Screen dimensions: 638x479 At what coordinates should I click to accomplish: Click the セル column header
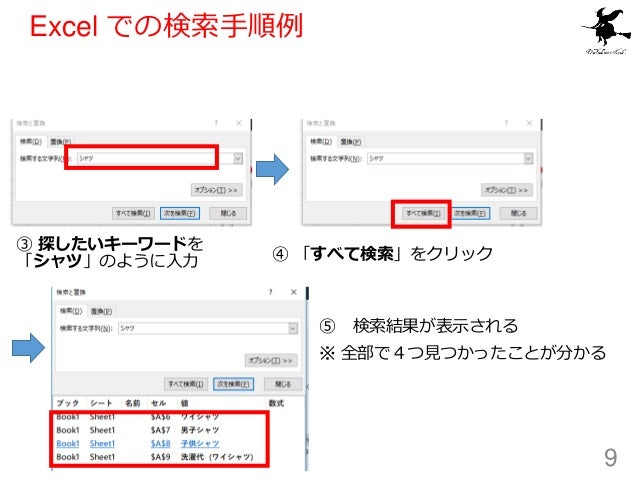click(x=159, y=403)
